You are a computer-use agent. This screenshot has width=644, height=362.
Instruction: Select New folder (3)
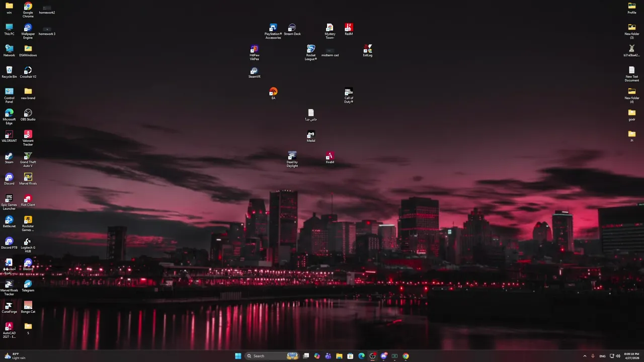pyautogui.click(x=632, y=31)
